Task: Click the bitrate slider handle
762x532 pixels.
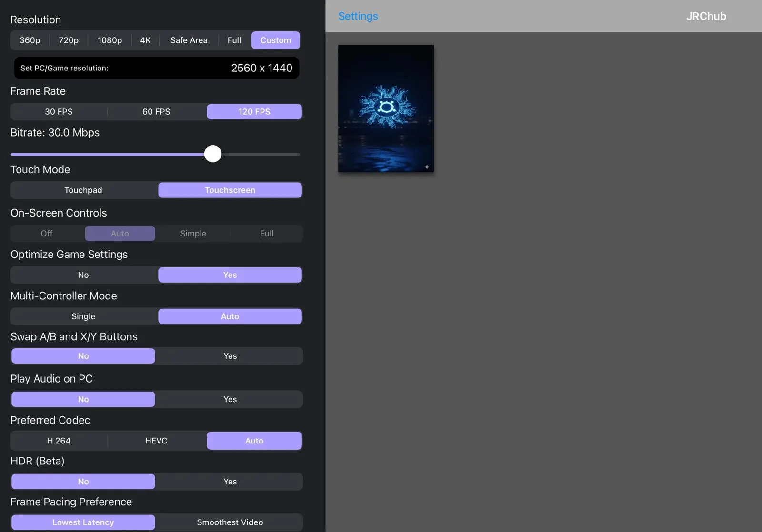Action: pyautogui.click(x=213, y=154)
